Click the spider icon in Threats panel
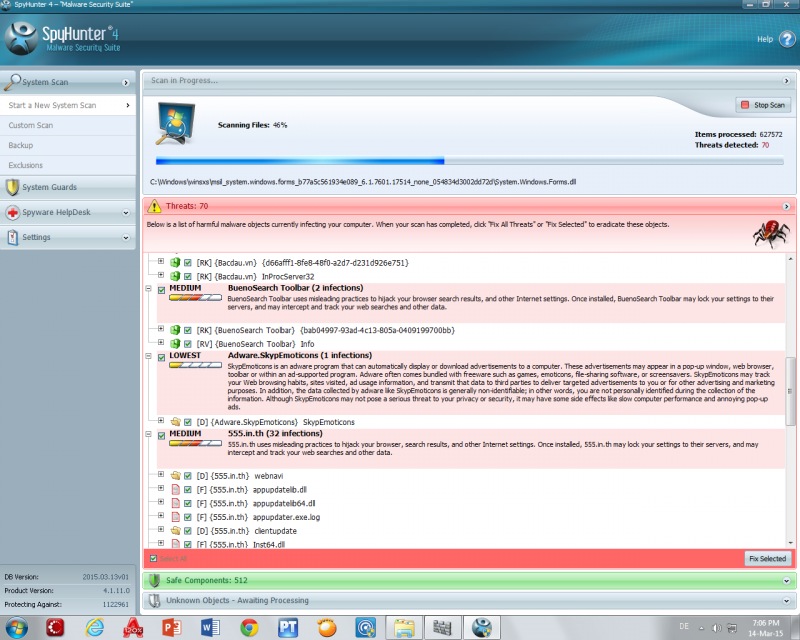 [x=771, y=234]
